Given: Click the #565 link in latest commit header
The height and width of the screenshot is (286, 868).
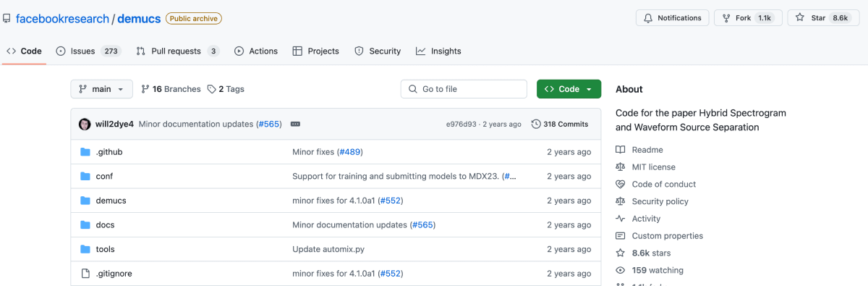Looking at the screenshot, I should 269,124.
